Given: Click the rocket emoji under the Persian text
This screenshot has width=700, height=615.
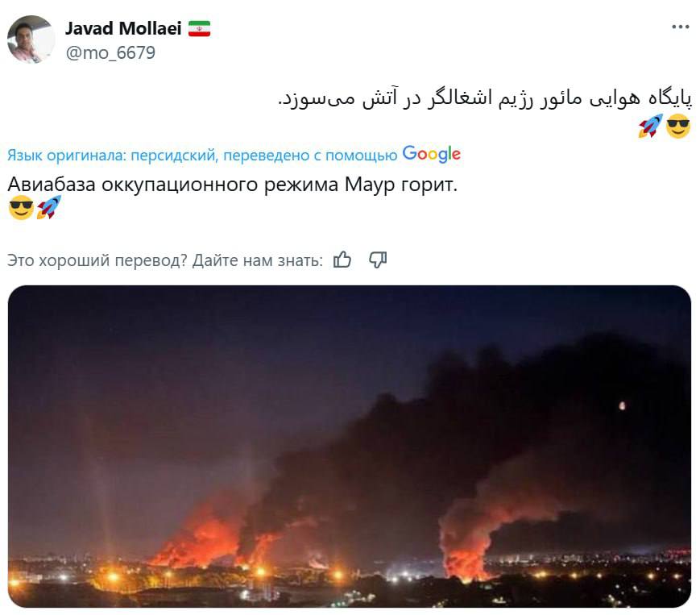Looking at the screenshot, I should coord(650,126).
